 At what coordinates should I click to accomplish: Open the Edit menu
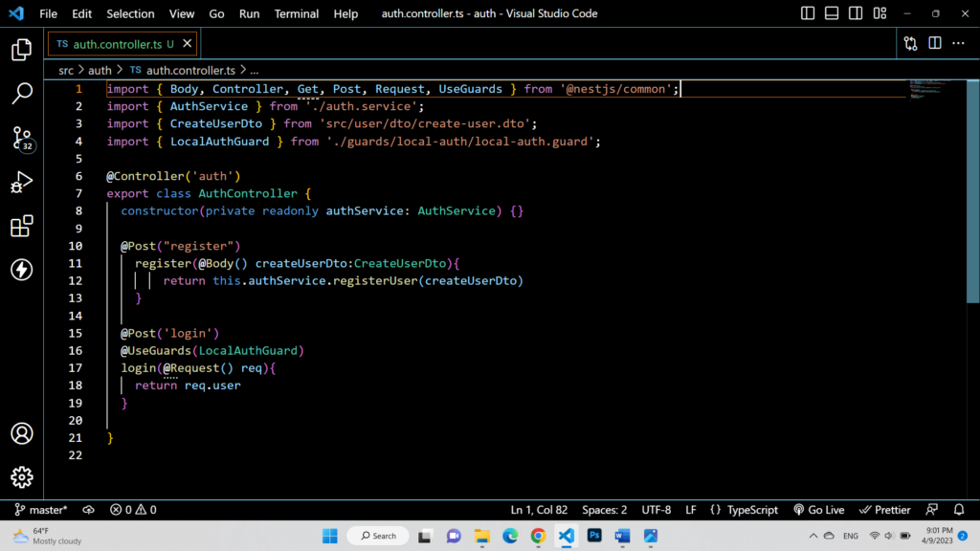82,13
